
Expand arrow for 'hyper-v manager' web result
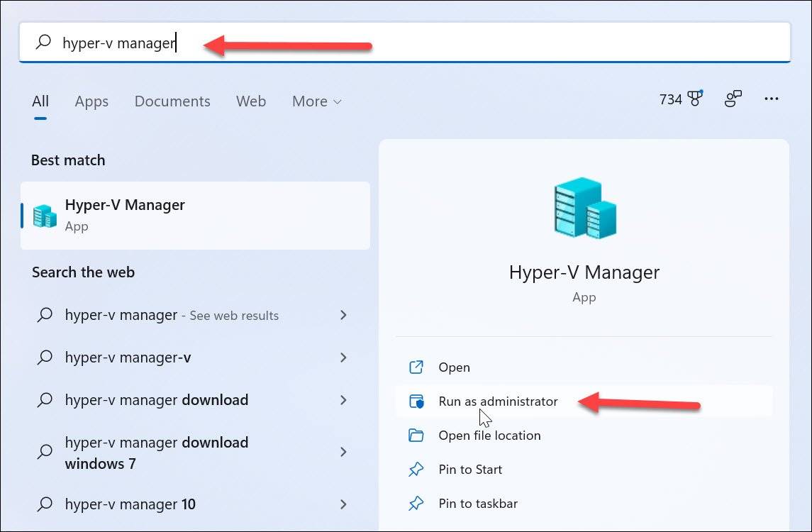[x=343, y=315]
